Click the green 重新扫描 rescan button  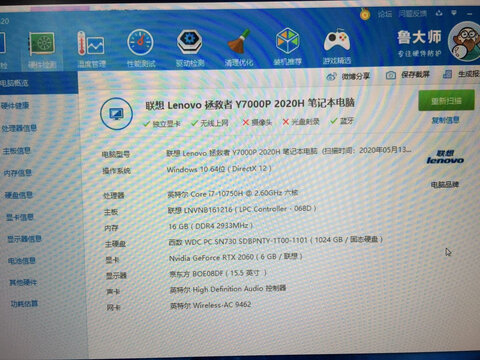(446, 100)
